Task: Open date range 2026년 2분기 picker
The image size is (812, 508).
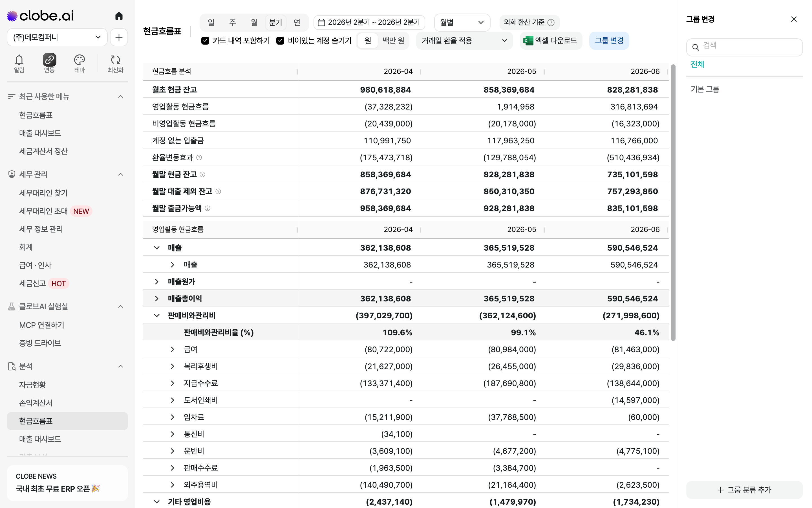Action: click(x=369, y=23)
